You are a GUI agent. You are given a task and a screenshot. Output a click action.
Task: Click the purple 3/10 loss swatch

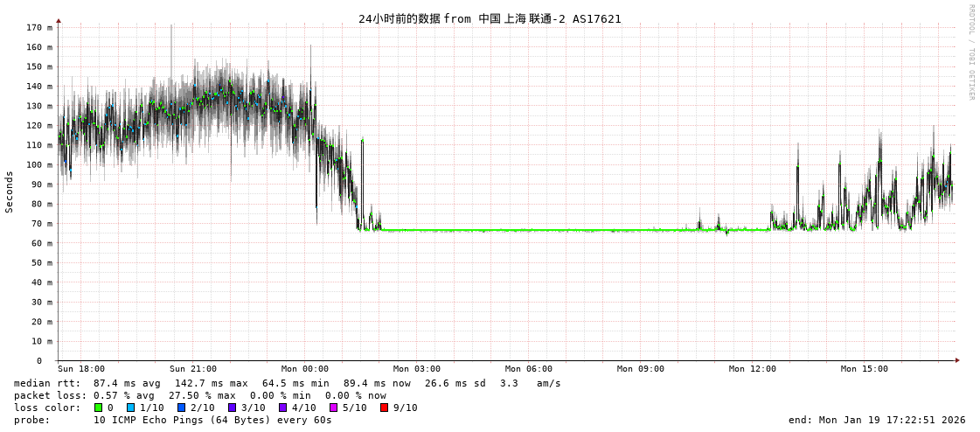click(x=232, y=408)
